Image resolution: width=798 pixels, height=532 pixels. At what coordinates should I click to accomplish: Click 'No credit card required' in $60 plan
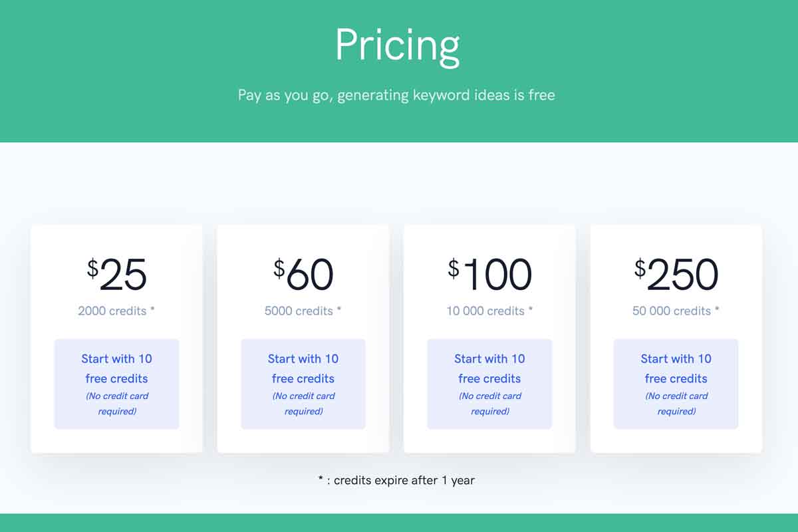click(303, 404)
